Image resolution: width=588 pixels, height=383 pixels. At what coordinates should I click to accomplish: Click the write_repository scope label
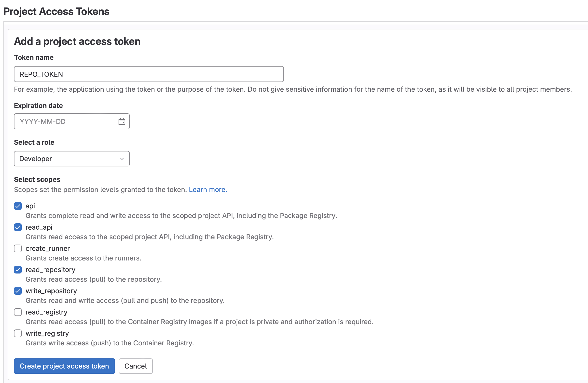coord(51,291)
